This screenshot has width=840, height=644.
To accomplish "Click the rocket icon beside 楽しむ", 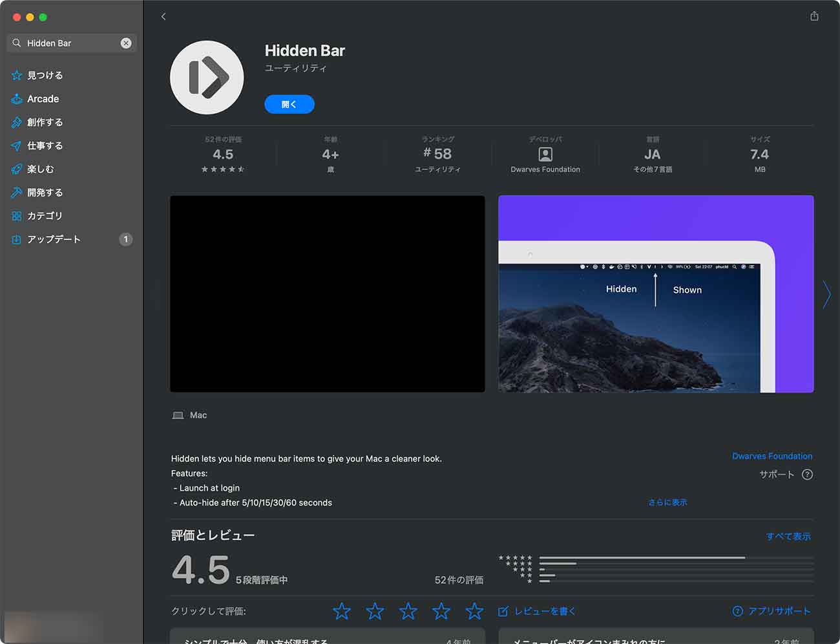I will click(x=17, y=169).
